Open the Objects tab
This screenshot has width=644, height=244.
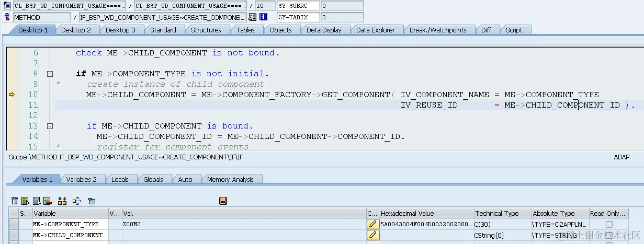point(280,30)
